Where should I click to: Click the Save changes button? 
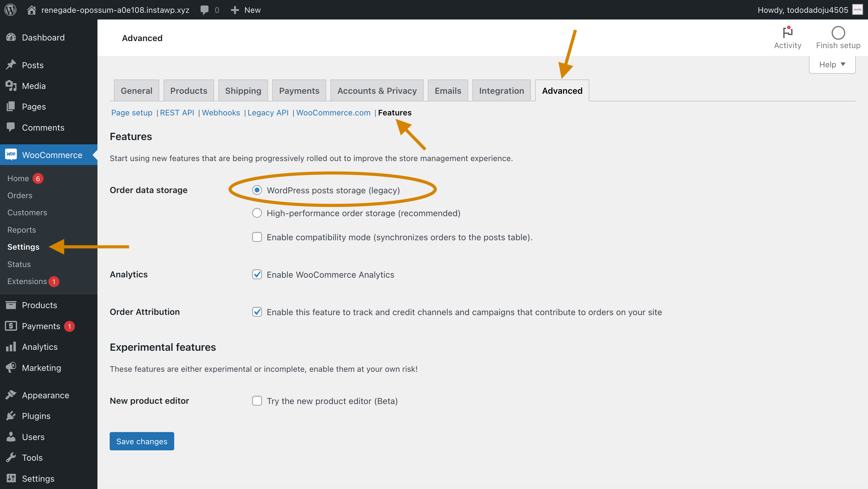(142, 441)
